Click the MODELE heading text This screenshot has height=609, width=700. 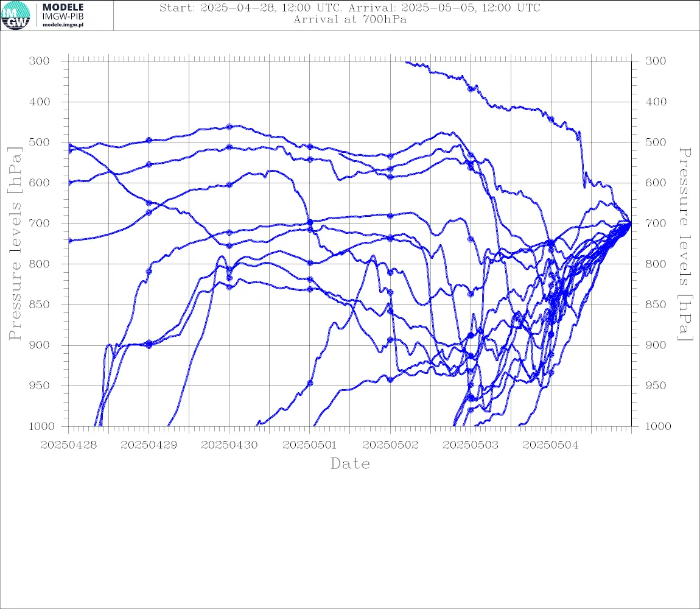point(63,7)
